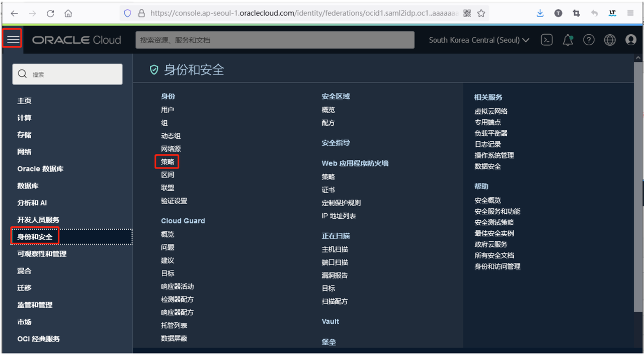The height and width of the screenshot is (355, 644).
Task: Select OCI 经典服务 in the left menu
Action: tap(39, 339)
